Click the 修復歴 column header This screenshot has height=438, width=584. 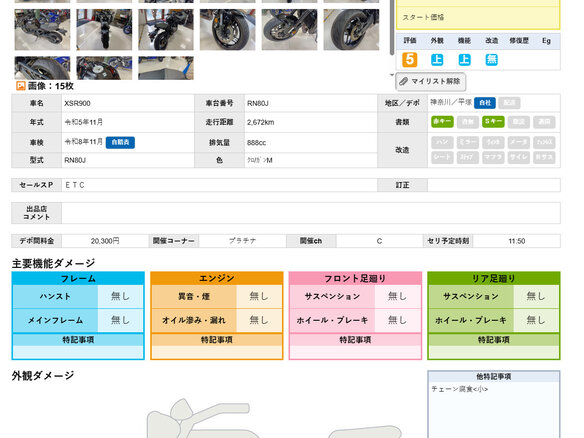519,41
